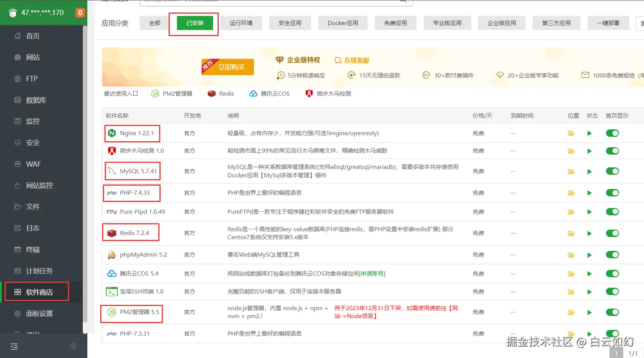Toggle homepage display for 微步木马检测 1.0
This screenshot has height=358, width=644.
pyautogui.click(x=612, y=151)
